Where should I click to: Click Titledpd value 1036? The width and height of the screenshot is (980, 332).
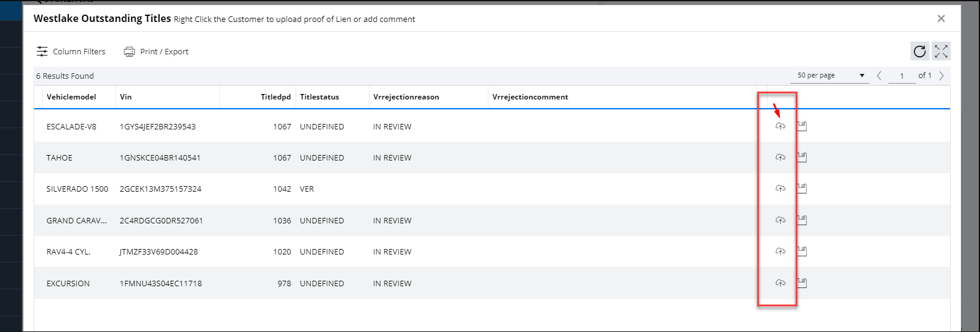pos(282,221)
